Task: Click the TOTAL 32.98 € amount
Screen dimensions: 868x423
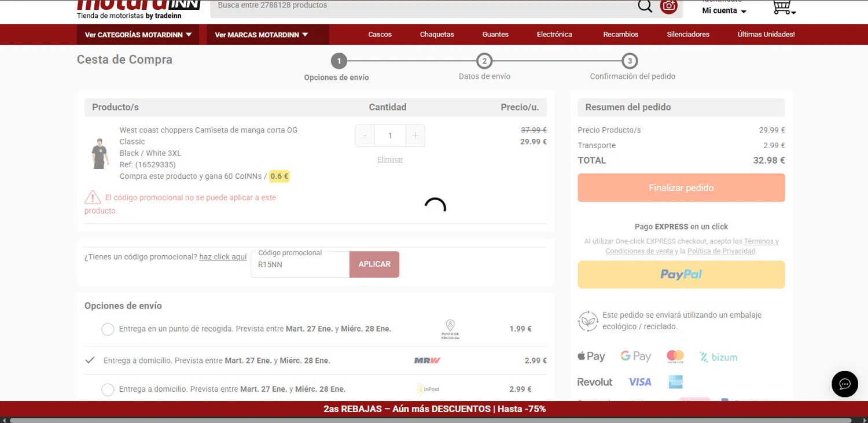Action: (769, 161)
